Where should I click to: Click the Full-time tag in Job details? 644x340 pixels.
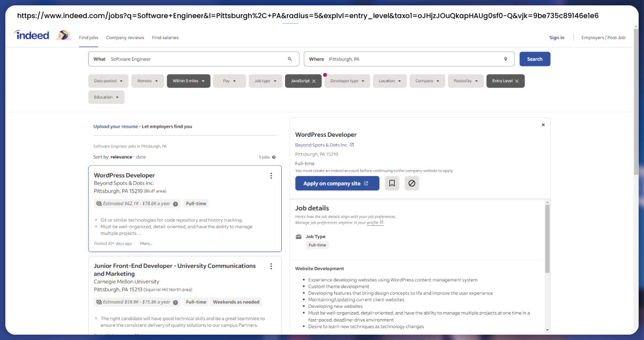(x=317, y=245)
